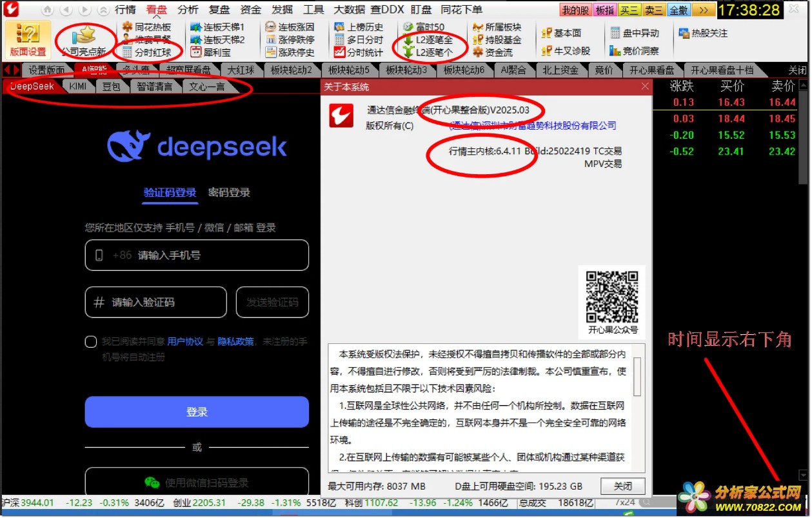Open L2逐笔个 tick data
812x518 pixels.
click(428, 52)
